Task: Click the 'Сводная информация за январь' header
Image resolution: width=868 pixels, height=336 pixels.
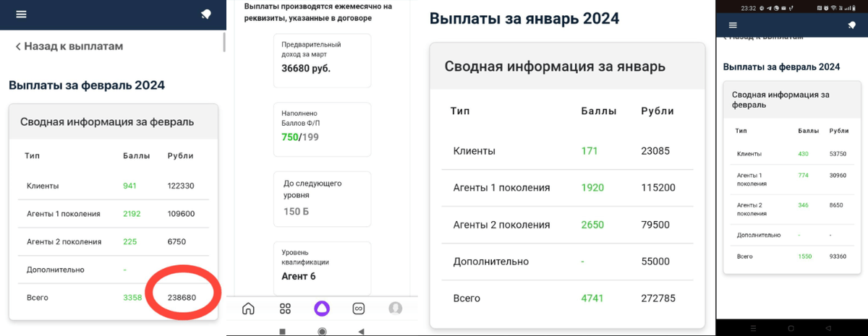Action: tap(567, 66)
